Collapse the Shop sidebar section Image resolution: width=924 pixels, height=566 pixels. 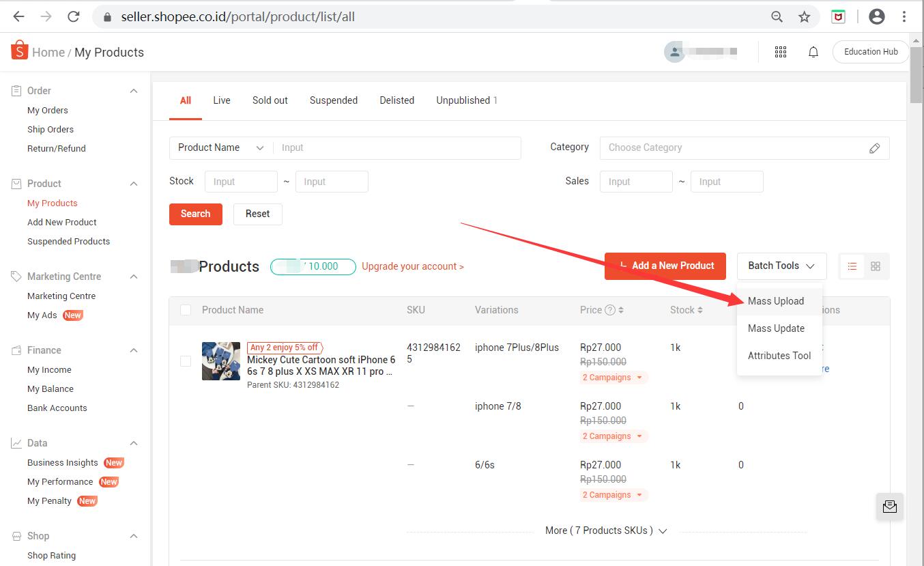coord(134,536)
